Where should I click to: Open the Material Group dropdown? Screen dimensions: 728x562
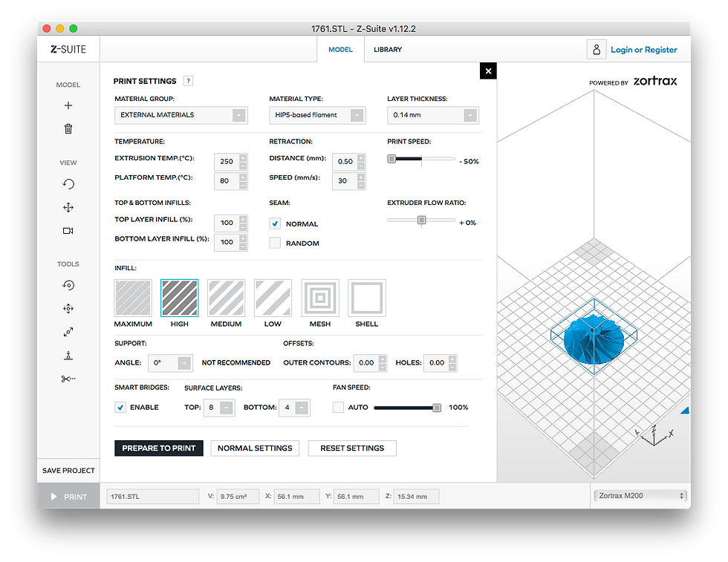[181, 115]
